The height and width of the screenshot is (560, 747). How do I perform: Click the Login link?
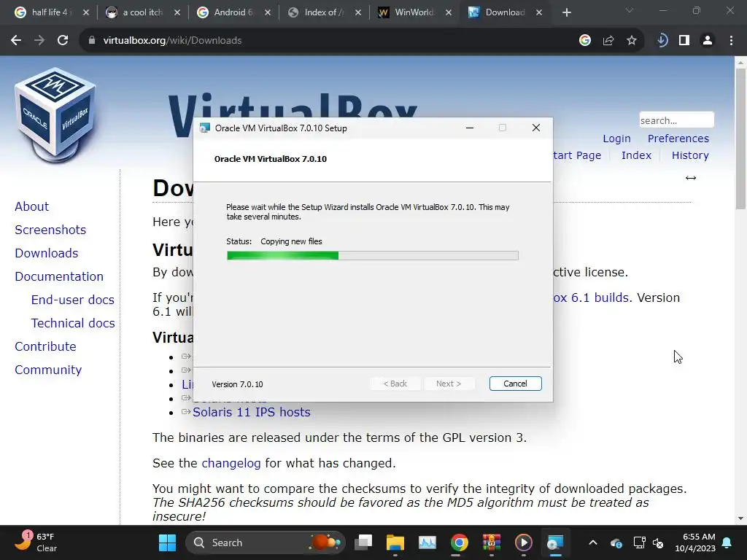coord(616,139)
